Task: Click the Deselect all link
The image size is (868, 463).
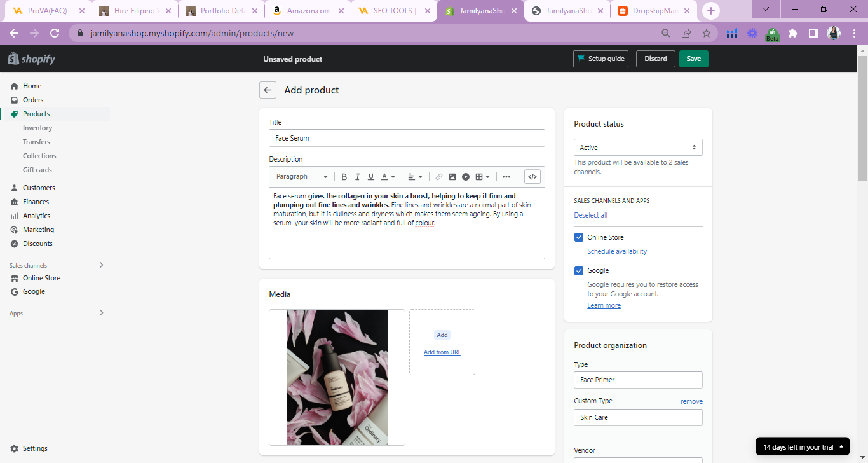Action: [591, 215]
